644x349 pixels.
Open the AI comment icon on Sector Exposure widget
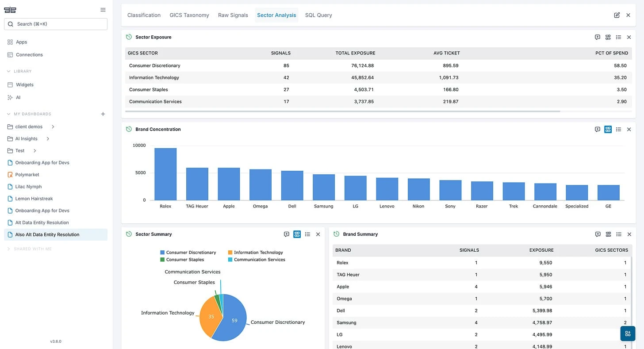click(598, 37)
